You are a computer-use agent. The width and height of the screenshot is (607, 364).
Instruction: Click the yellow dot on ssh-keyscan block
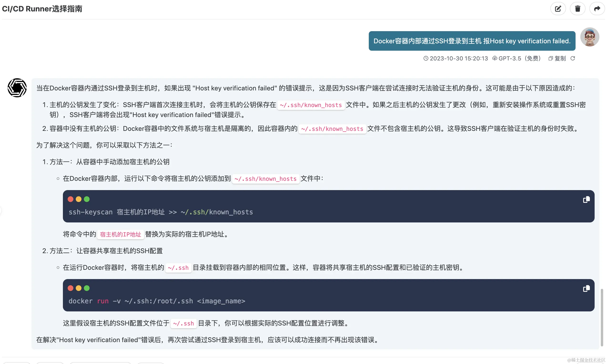[79, 199]
